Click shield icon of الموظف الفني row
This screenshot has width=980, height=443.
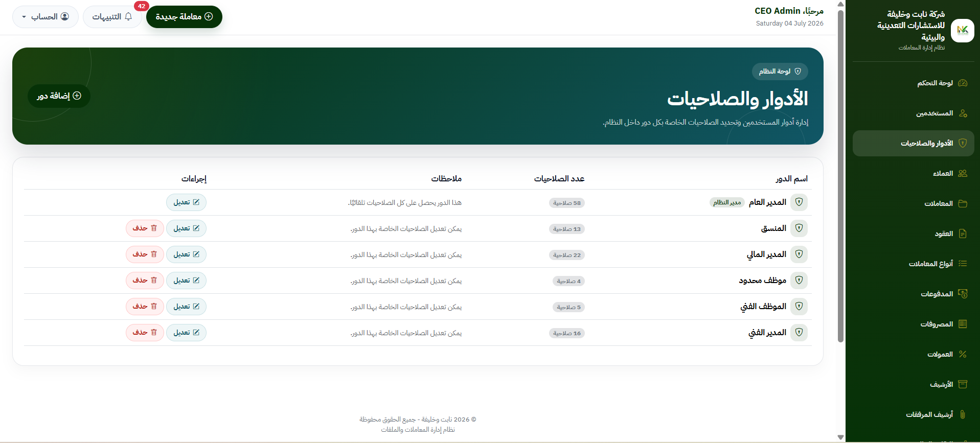[x=799, y=307]
